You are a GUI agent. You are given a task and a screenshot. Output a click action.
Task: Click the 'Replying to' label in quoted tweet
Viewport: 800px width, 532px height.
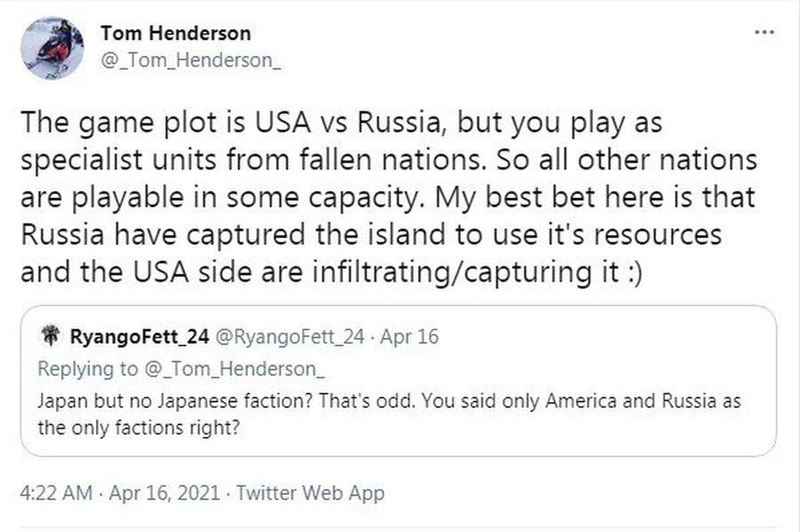[87, 369]
